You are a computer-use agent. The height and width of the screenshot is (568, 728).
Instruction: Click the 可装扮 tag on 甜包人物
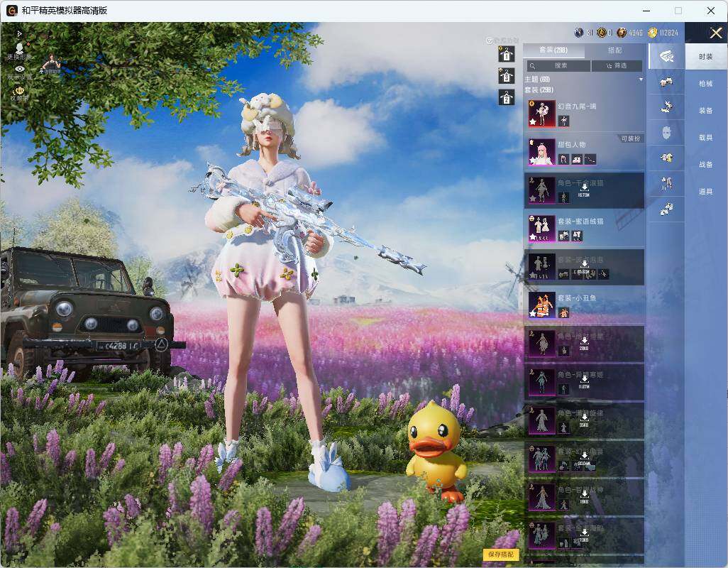(x=631, y=139)
